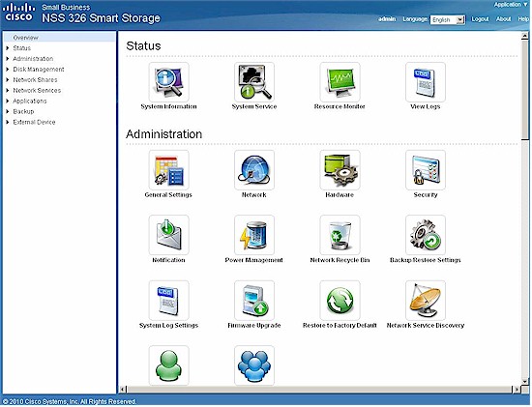
Task: Expand the Disk Management tree arrow
Action: click(x=8, y=70)
